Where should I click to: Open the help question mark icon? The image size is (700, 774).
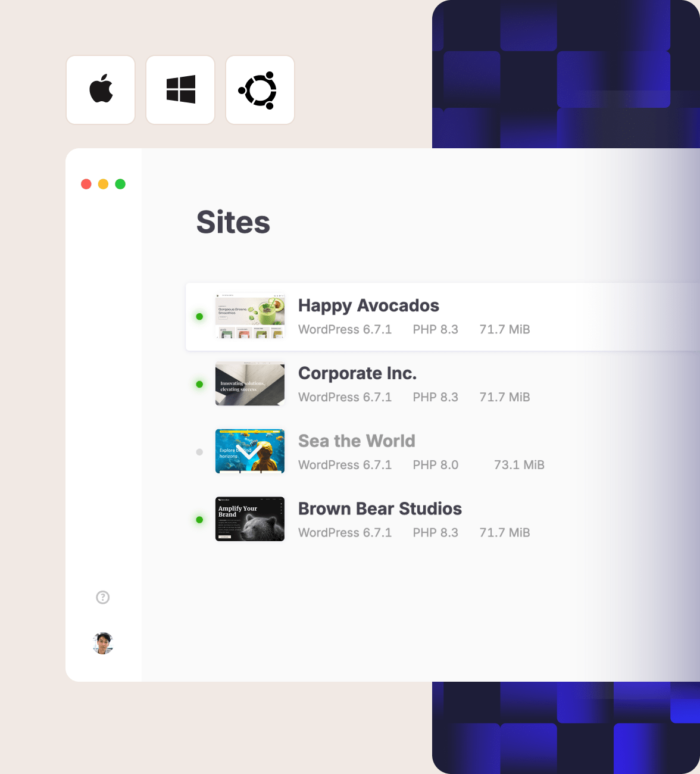point(103,597)
